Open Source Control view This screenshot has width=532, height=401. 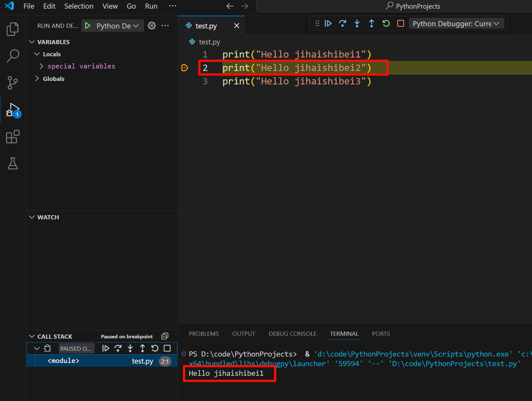[12, 83]
